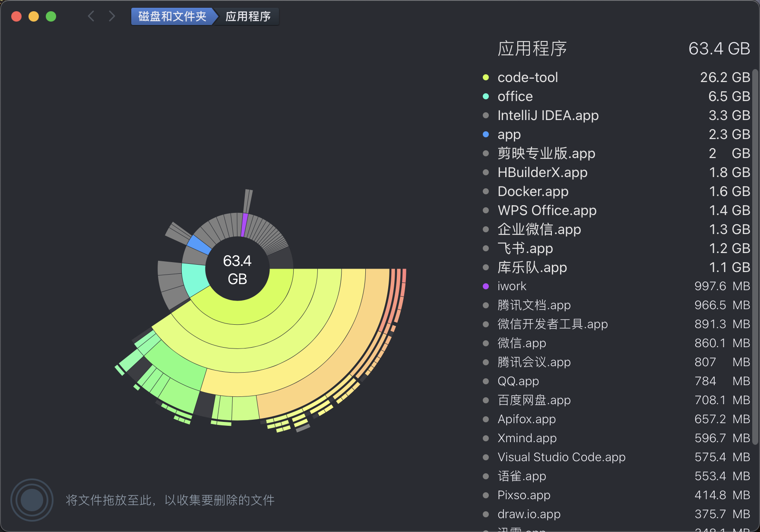The image size is (760, 532).
Task: Click the yellow dot beside code-tool
Action: [x=486, y=77]
